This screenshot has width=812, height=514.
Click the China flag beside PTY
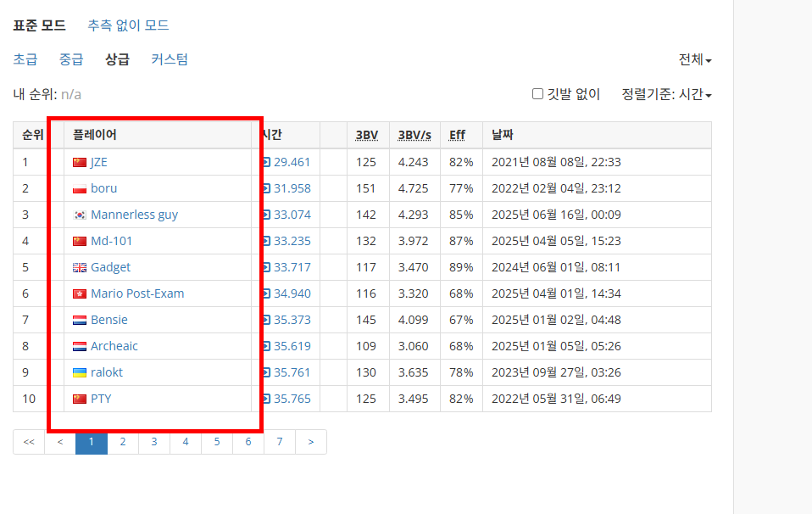tap(80, 399)
